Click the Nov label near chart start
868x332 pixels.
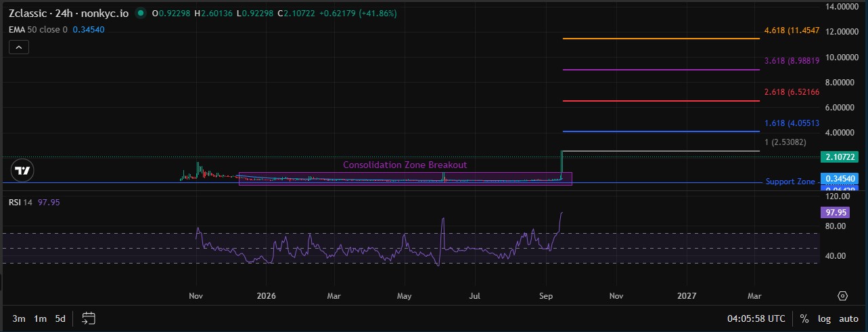[196, 296]
